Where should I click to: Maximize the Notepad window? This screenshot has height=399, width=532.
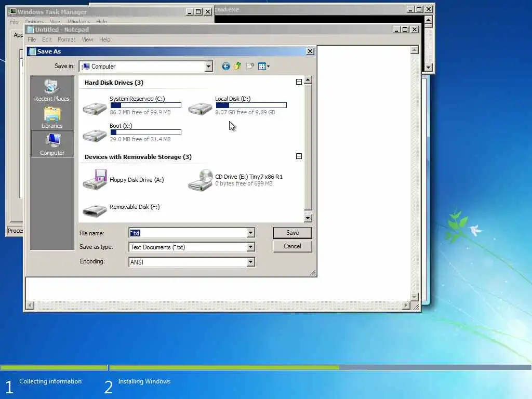click(405, 30)
